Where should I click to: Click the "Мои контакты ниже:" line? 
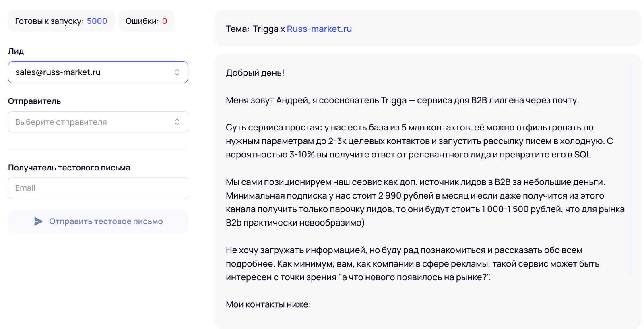click(268, 304)
